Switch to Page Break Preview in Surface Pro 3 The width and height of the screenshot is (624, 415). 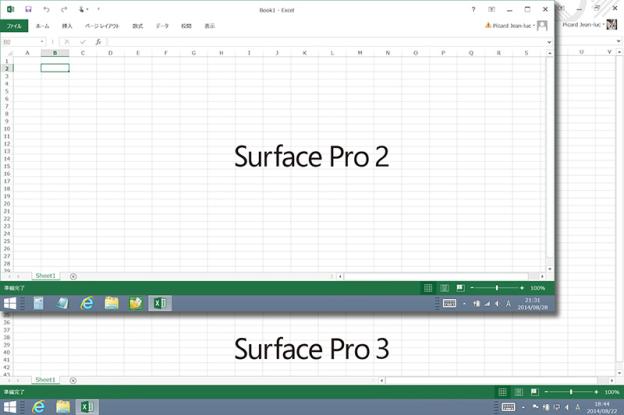coord(534,392)
